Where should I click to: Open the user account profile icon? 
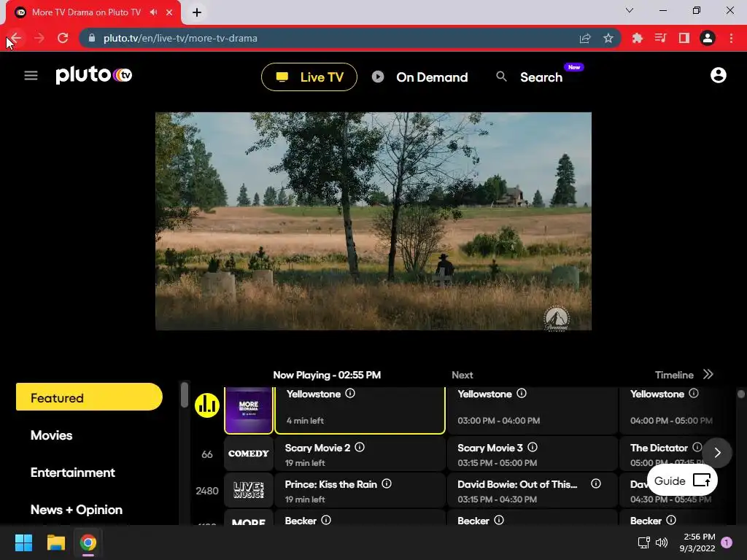click(718, 75)
